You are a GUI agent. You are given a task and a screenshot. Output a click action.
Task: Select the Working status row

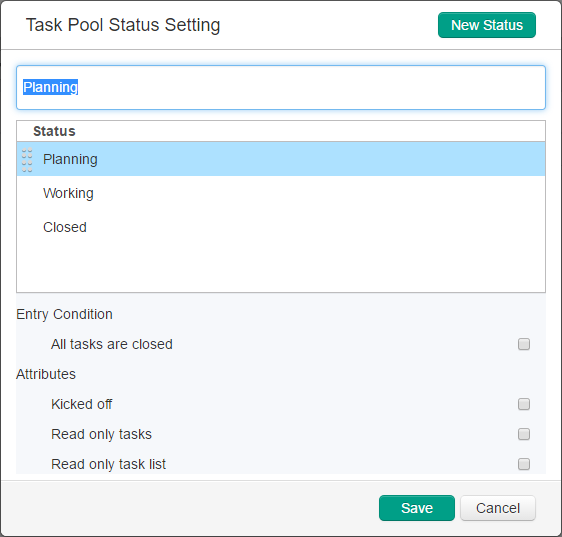click(281, 193)
